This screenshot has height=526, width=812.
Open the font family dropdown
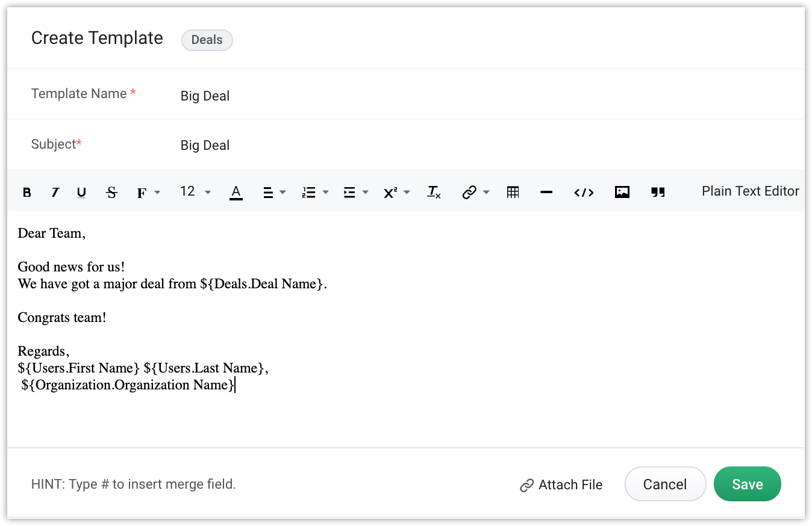coord(148,193)
